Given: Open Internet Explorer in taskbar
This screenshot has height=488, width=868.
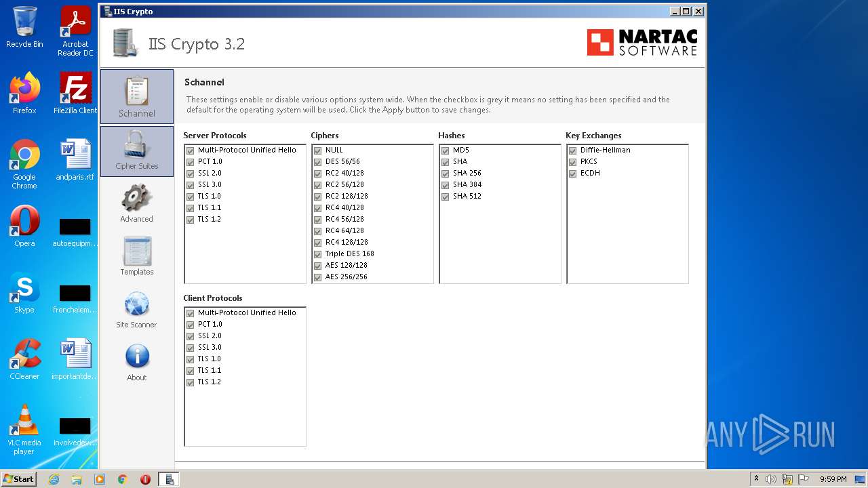Looking at the screenshot, I should 54,479.
